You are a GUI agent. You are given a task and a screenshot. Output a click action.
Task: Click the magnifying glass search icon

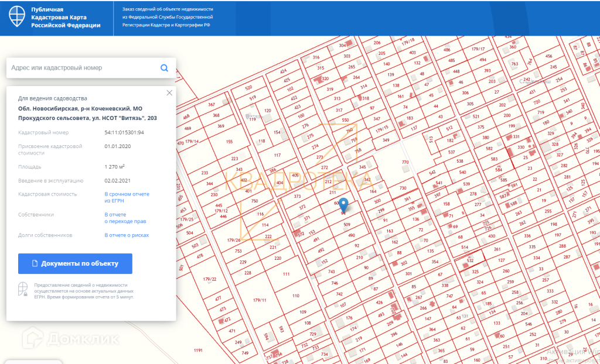tap(164, 68)
